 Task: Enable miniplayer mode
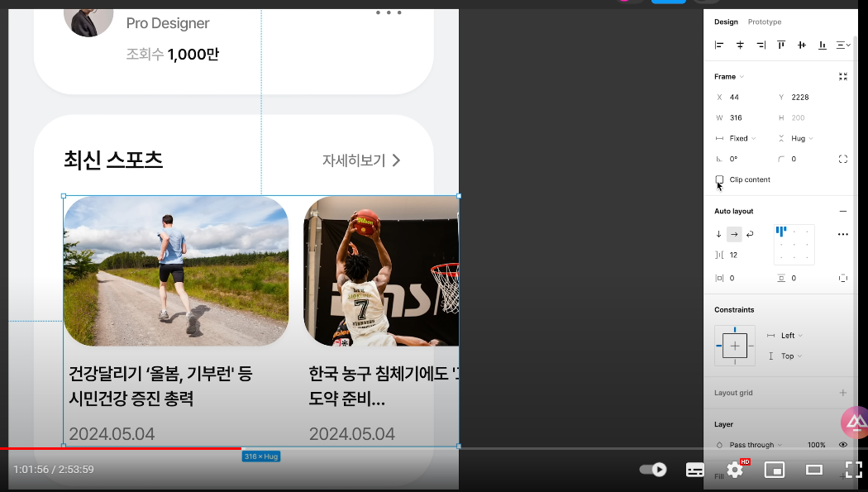click(775, 470)
